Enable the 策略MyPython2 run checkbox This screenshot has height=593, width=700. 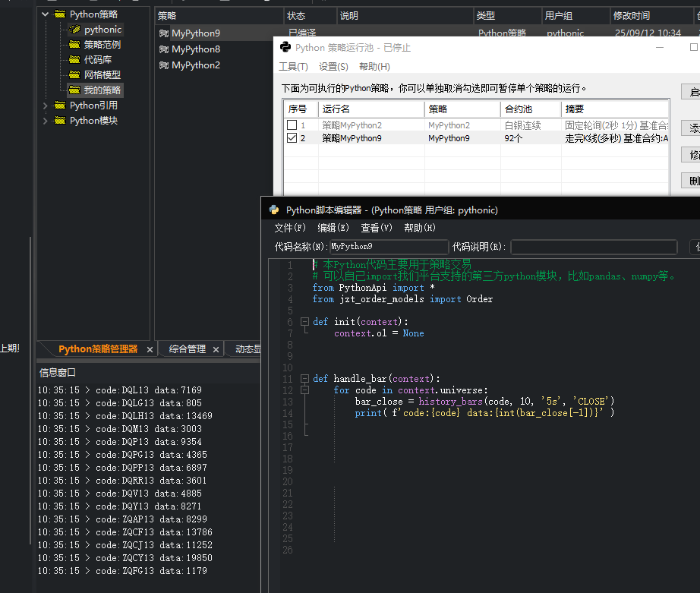point(292,125)
